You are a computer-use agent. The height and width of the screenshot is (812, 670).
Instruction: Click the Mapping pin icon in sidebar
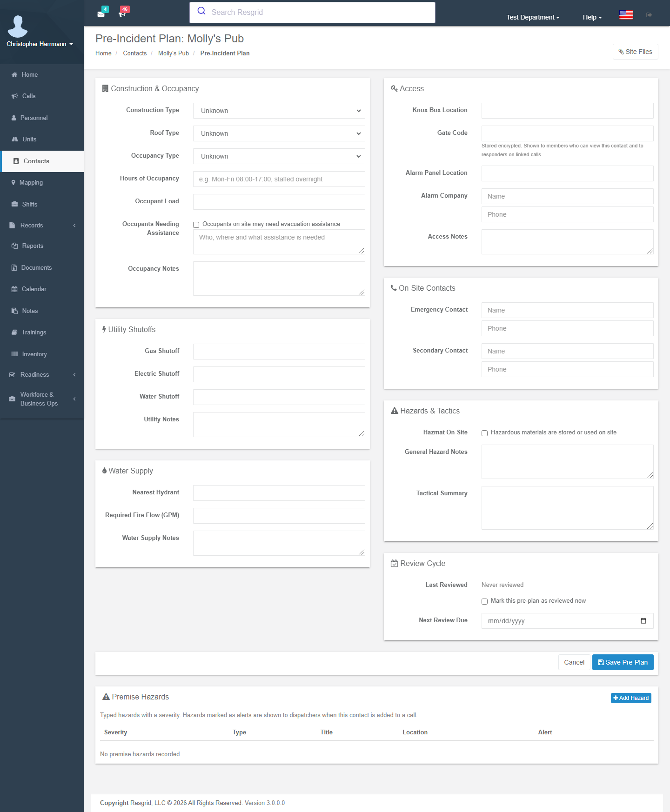tap(13, 183)
